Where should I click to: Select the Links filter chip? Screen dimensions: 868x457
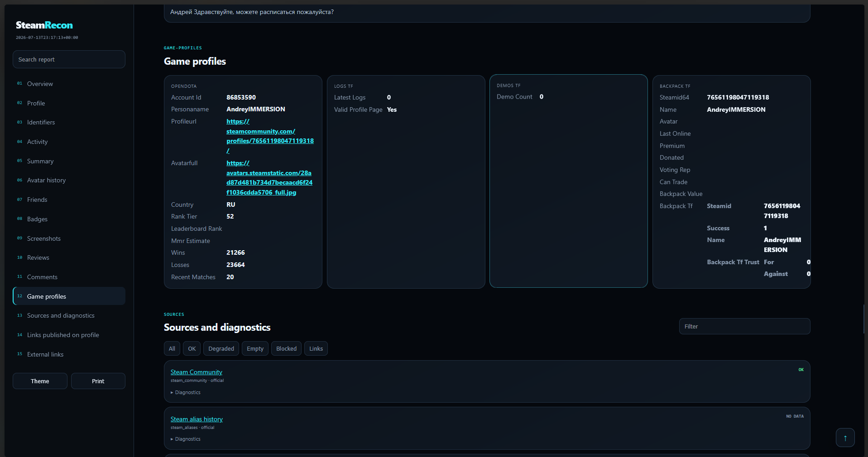[x=316, y=348]
